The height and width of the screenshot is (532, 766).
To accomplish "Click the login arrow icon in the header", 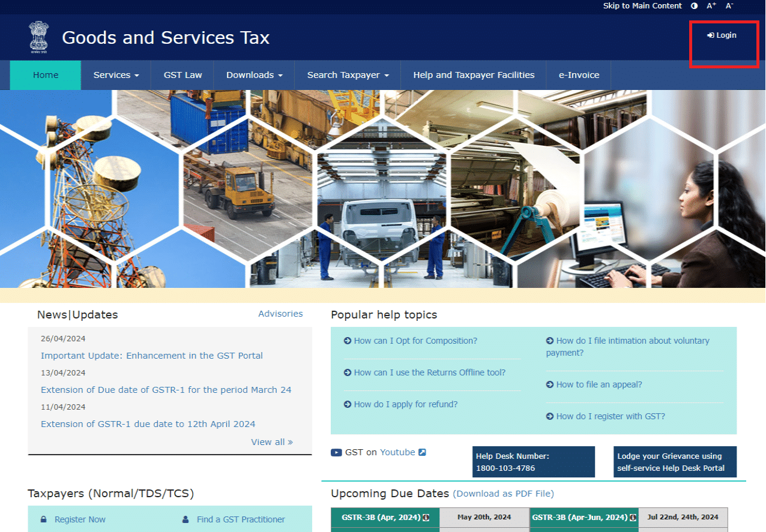I will [x=710, y=35].
